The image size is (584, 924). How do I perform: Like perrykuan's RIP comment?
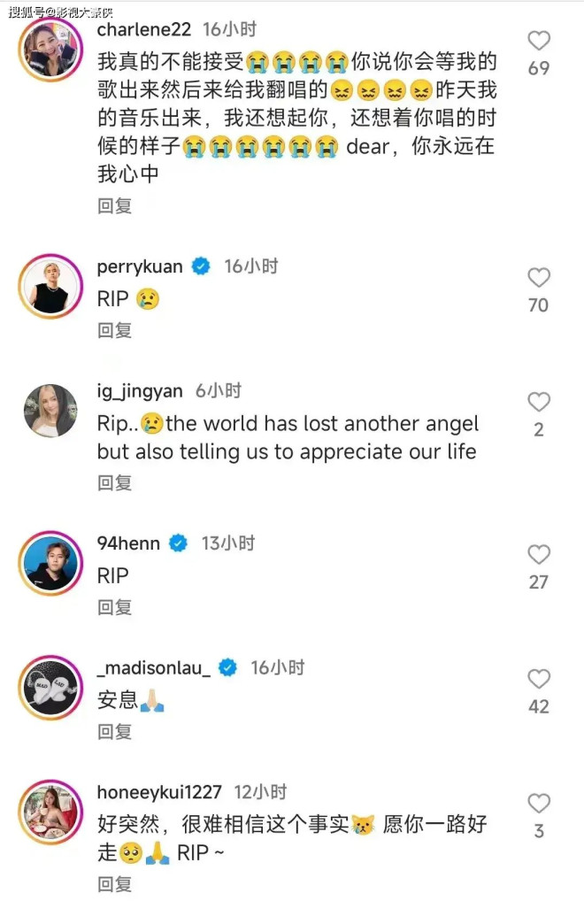point(538,278)
